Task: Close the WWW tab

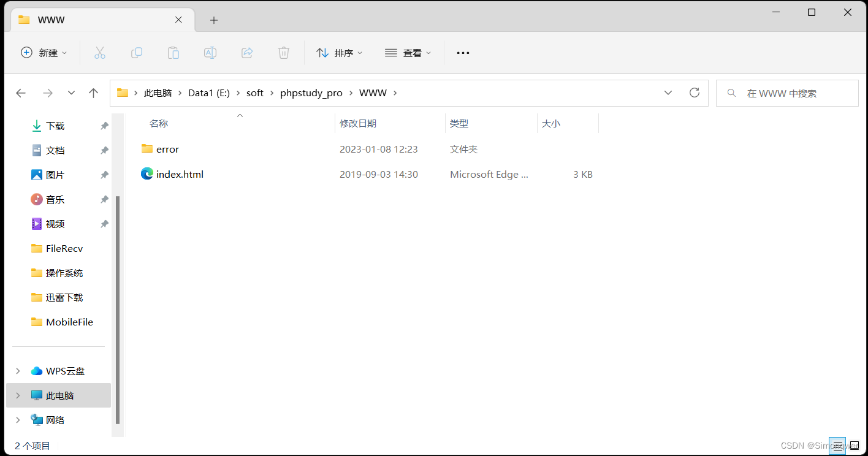Action: tap(178, 20)
